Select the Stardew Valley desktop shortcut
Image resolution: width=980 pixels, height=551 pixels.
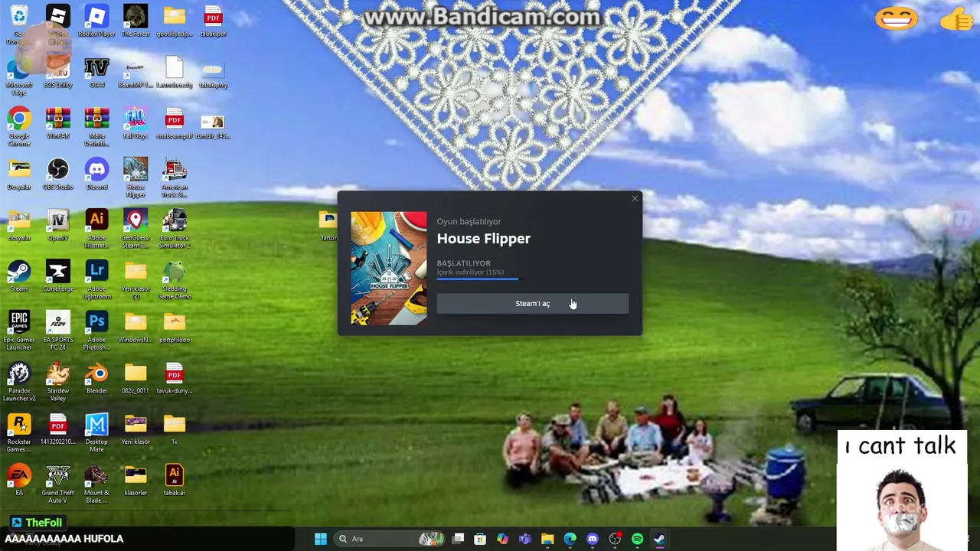click(x=58, y=383)
